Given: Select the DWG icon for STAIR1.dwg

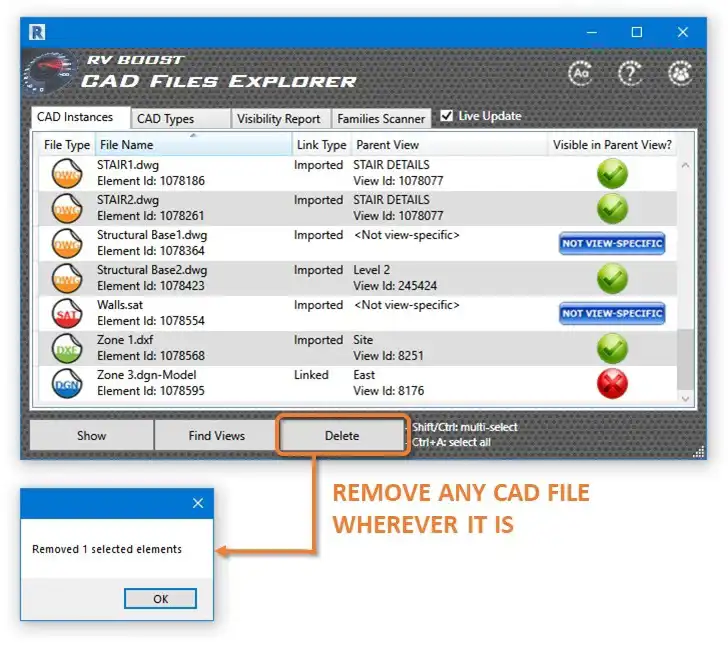Looking at the screenshot, I should (67, 173).
